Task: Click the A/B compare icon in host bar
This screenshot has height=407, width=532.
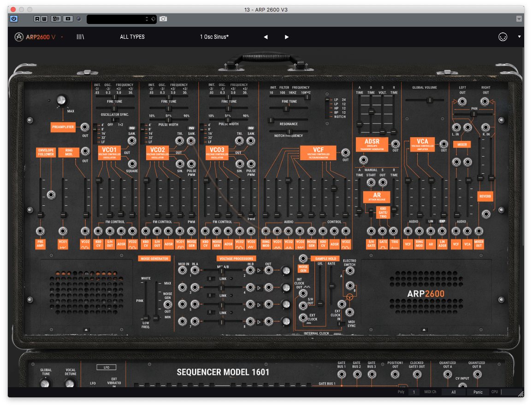Action: [56, 18]
